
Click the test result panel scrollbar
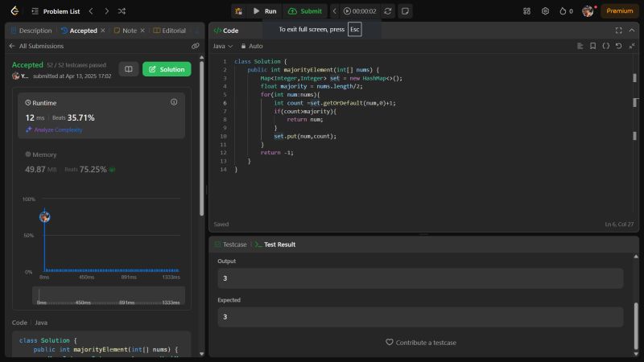[636, 327]
